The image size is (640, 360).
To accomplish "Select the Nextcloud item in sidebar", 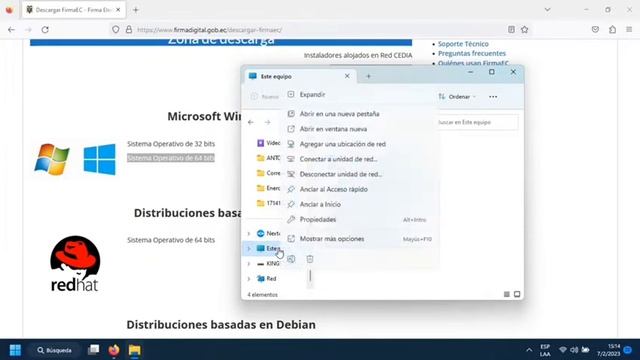I will (x=268, y=233).
